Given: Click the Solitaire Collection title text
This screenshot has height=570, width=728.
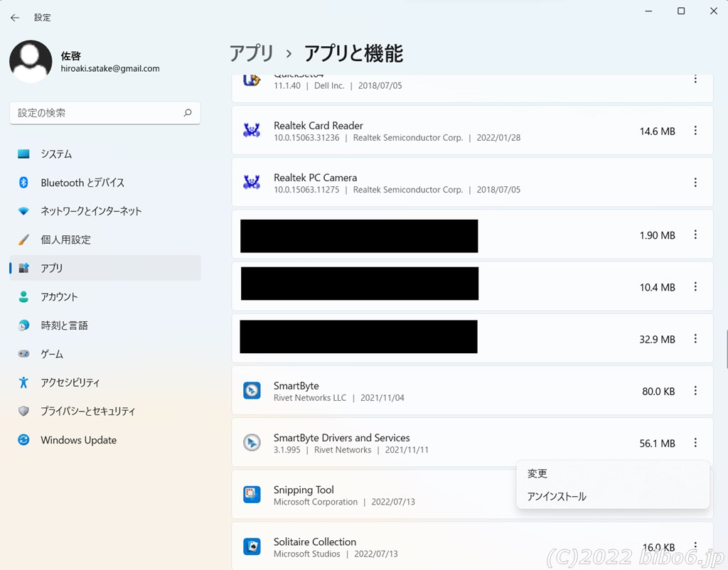Looking at the screenshot, I should pyautogui.click(x=315, y=542).
